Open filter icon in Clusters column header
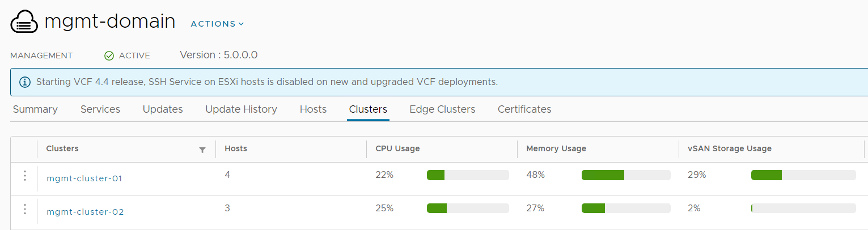868x230 pixels. [x=202, y=150]
